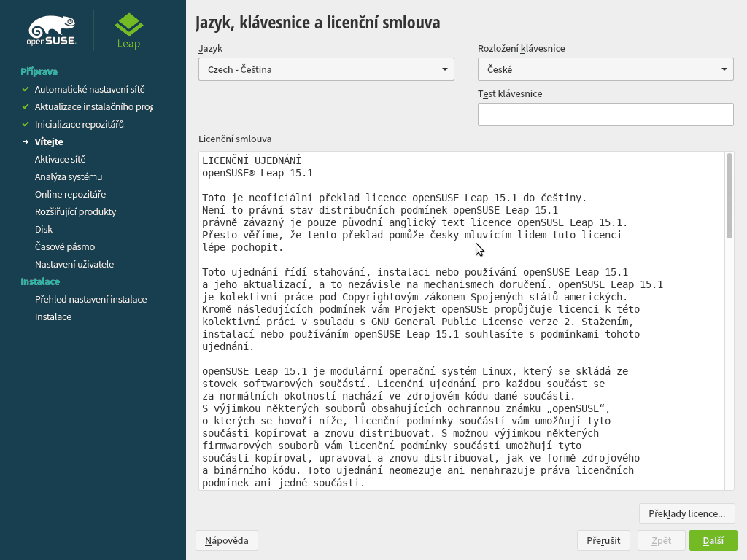Click the openSUSE chameleon logo
This screenshot has height=560, width=747.
pyautogui.click(x=53, y=30)
